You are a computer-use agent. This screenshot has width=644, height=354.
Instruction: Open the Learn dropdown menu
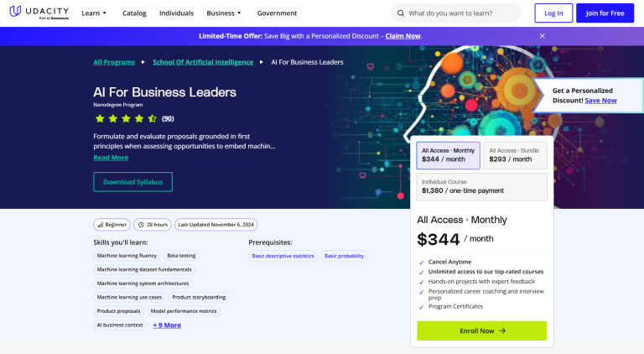[94, 13]
